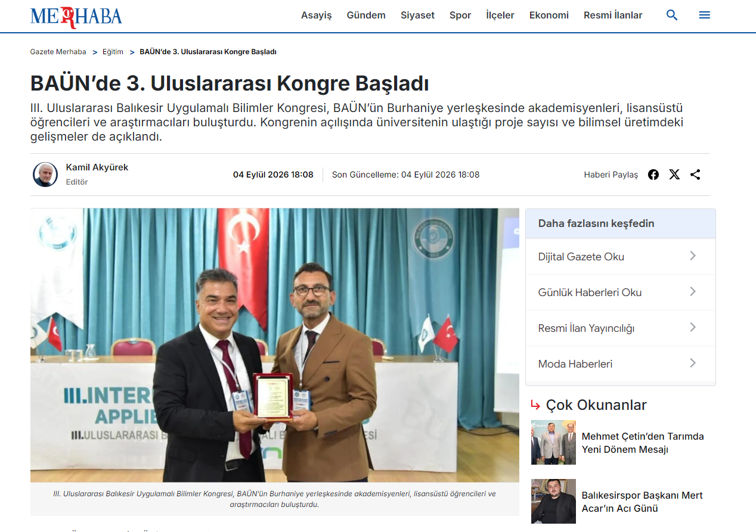Follow the Eğitim breadcrumb link
This screenshot has height=532, width=756.
[x=113, y=52]
